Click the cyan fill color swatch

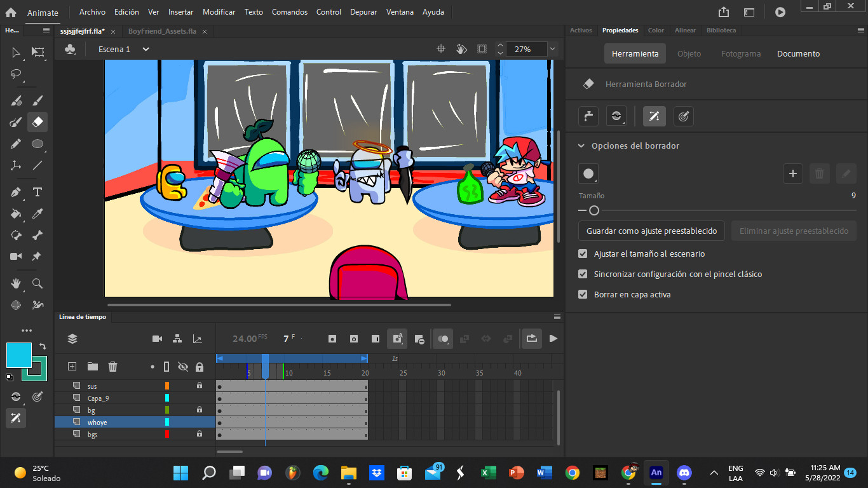point(18,355)
